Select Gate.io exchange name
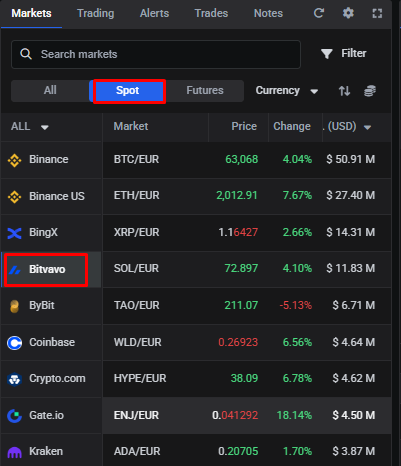Image resolution: width=401 pixels, height=466 pixels. coord(46,415)
